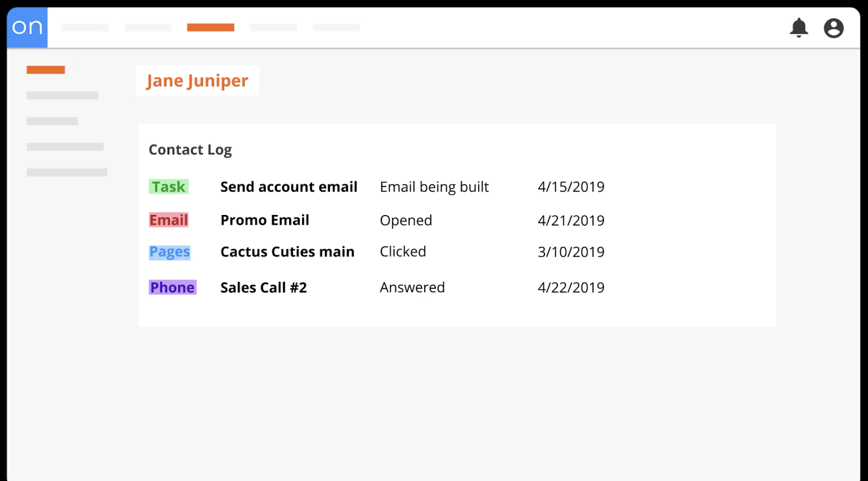The width and height of the screenshot is (868, 481).
Task: Click the Clicked status of Pages row
Action: coord(403,251)
